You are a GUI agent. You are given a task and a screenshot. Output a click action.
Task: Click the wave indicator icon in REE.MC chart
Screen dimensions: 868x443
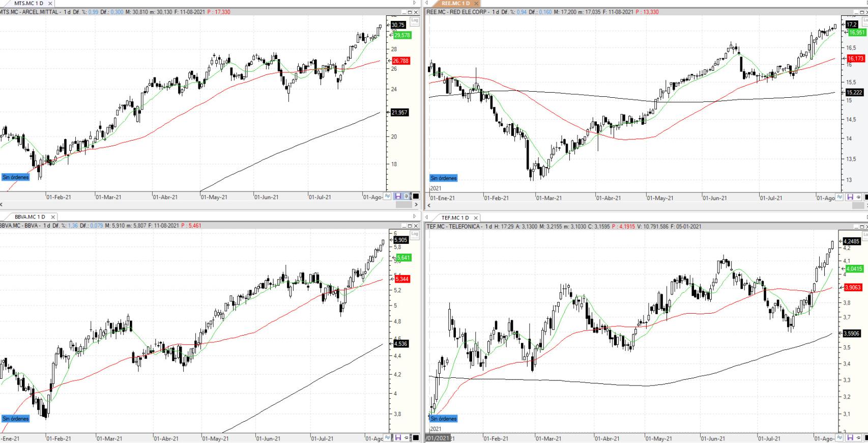pyautogui.click(x=840, y=197)
